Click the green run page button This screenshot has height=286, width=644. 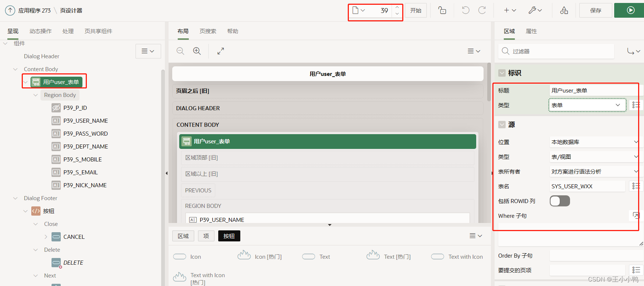630,10
